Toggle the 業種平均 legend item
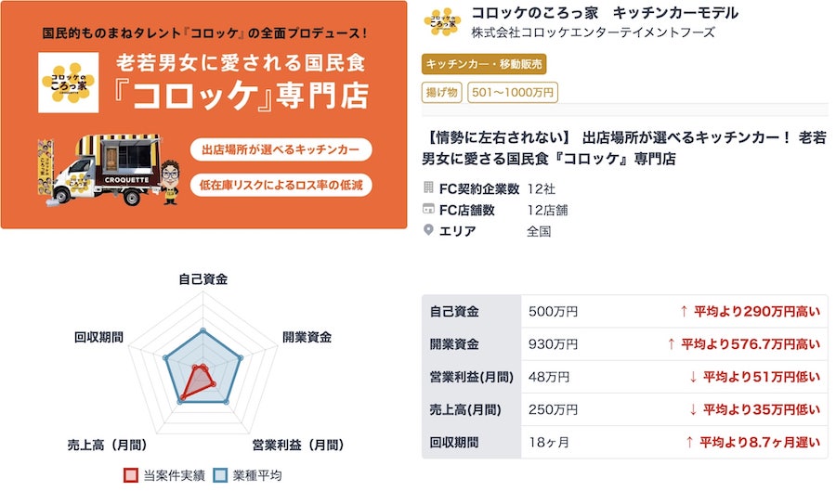The image size is (836, 504). (x=247, y=475)
